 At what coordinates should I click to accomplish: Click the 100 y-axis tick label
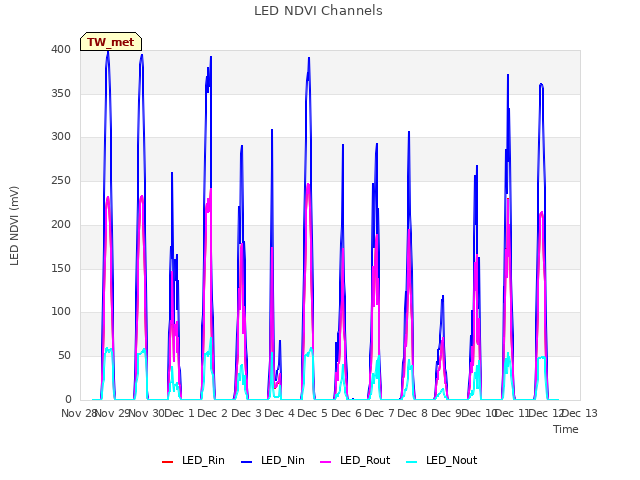[61, 312]
